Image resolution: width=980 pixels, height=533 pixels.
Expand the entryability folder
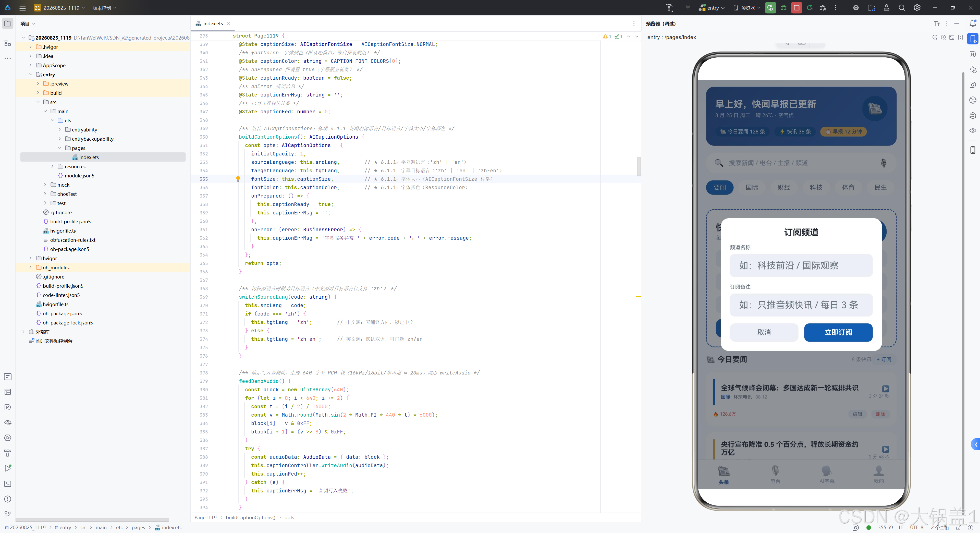tap(60, 129)
